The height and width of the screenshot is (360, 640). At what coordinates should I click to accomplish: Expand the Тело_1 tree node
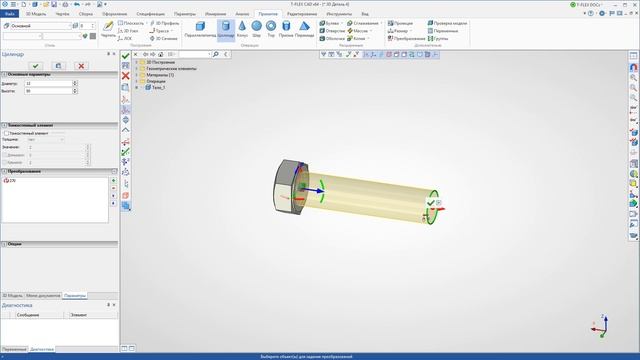click(x=136, y=87)
